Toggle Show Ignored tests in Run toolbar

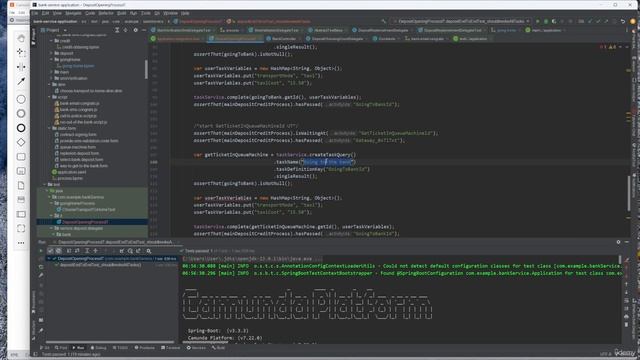point(58,251)
